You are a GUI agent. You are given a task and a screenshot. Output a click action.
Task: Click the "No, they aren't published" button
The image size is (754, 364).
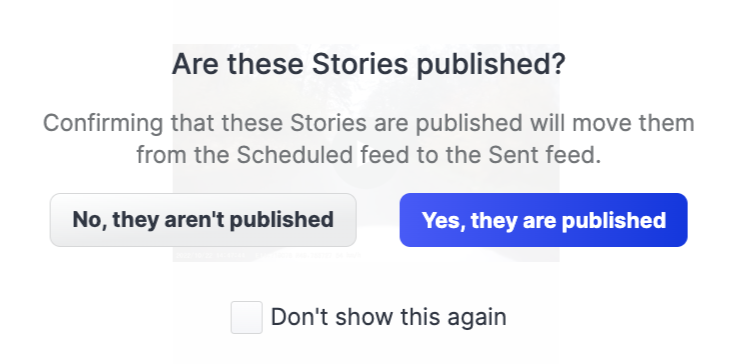pyautogui.click(x=203, y=220)
